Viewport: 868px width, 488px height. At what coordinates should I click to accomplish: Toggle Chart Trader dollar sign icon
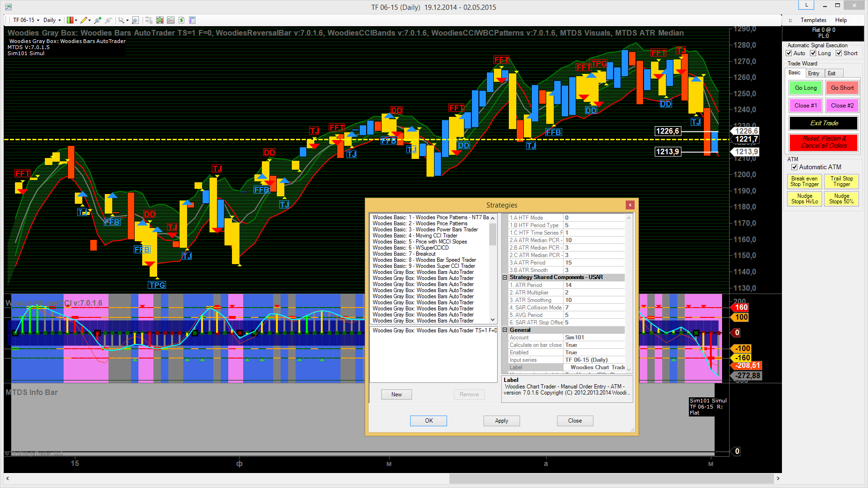click(181, 20)
